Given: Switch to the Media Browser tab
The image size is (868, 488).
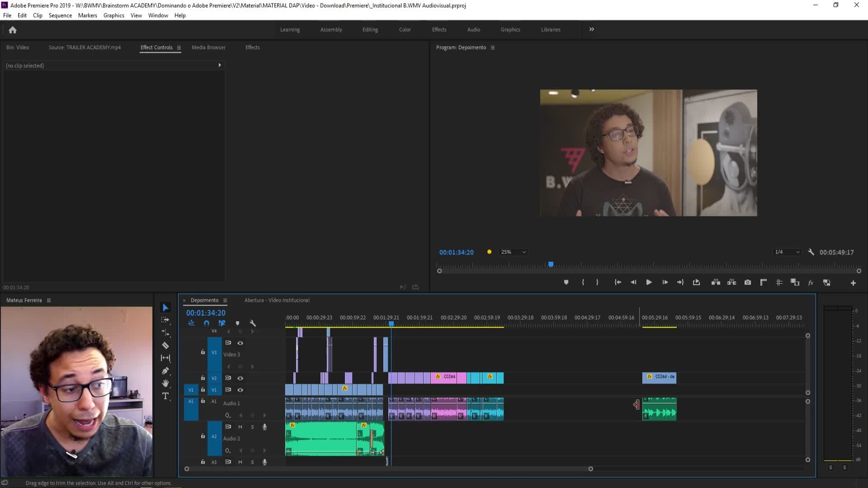Looking at the screenshot, I should [x=208, y=47].
